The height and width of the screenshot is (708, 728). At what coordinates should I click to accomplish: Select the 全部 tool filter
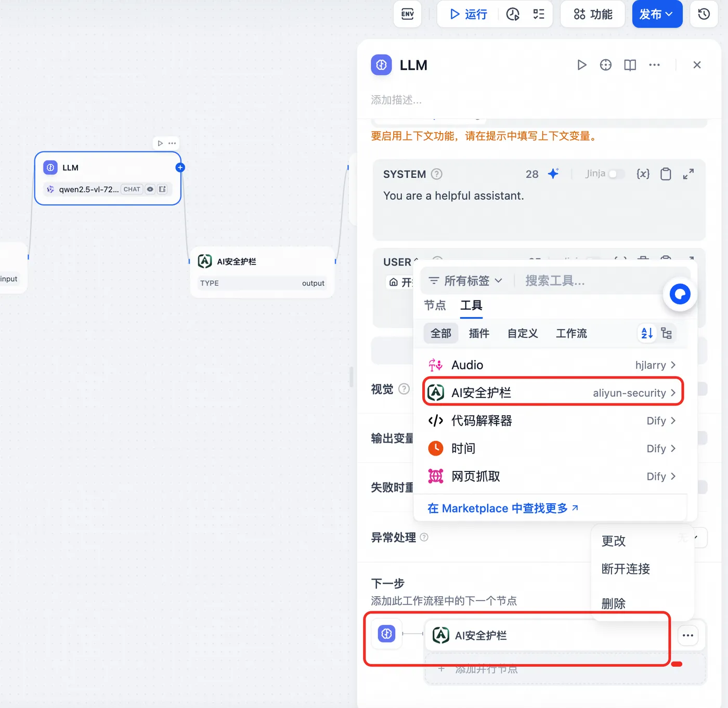click(441, 333)
